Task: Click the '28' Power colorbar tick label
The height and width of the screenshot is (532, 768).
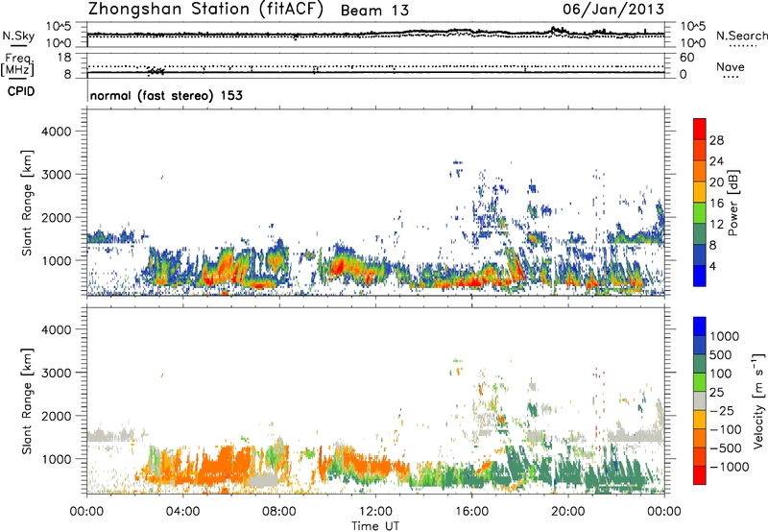Action: (716, 140)
